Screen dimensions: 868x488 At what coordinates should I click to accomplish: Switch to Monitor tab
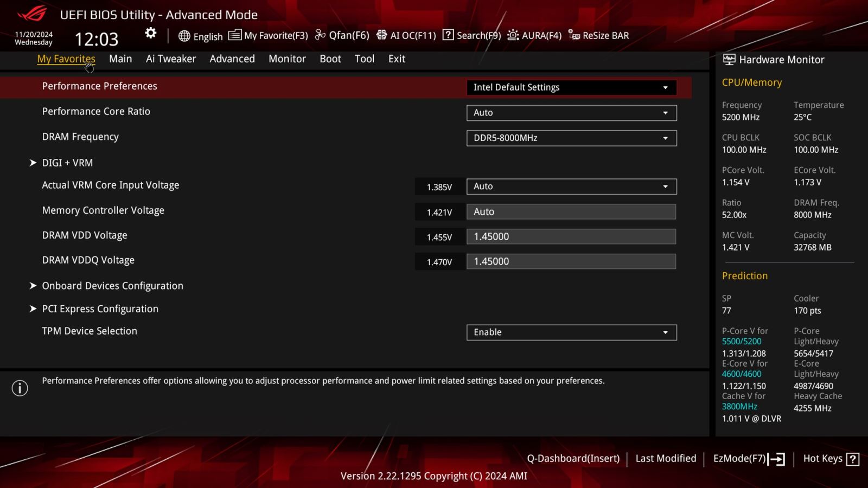[287, 59]
